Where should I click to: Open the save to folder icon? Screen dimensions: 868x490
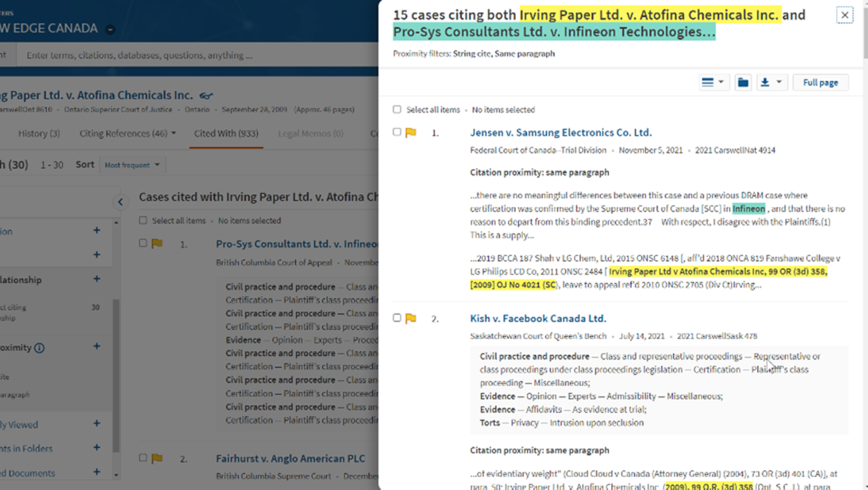[743, 83]
